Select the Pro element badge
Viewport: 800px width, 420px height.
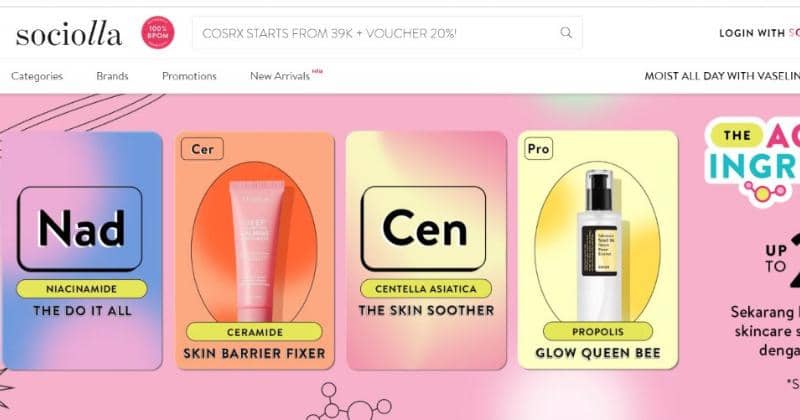click(538, 149)
